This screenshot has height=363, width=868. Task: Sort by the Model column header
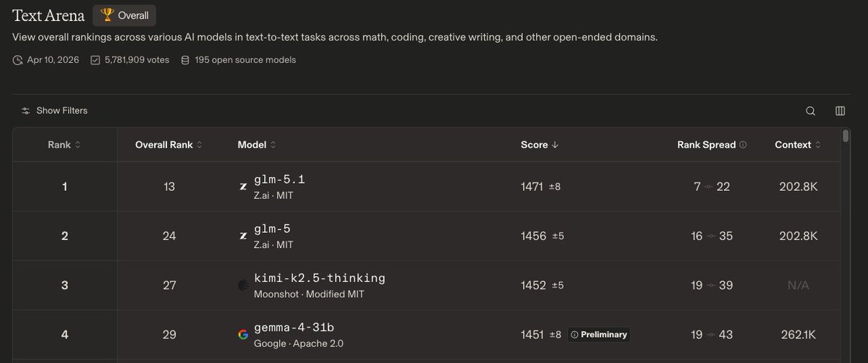[256, 145]
